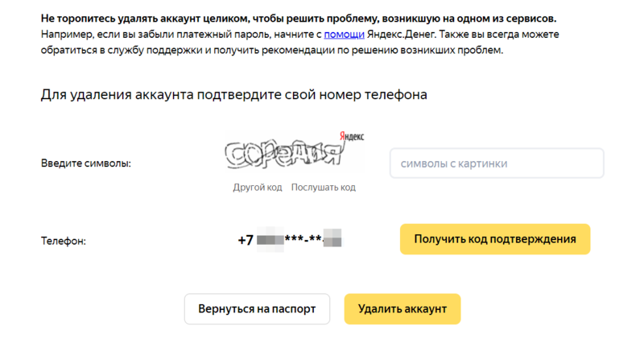Click the bold warning sentence at top

point(299,19)
